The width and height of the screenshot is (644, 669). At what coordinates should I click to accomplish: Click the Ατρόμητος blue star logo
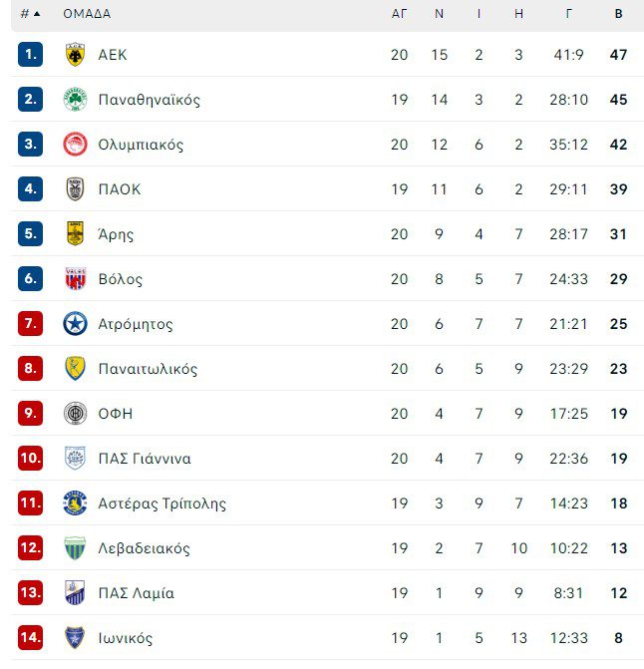[75, 324]
